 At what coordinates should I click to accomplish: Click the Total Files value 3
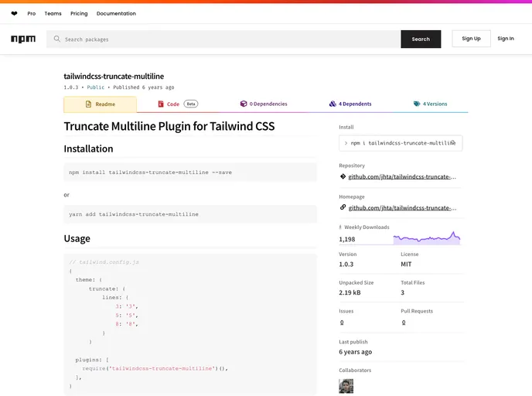[x=403, y=292]
